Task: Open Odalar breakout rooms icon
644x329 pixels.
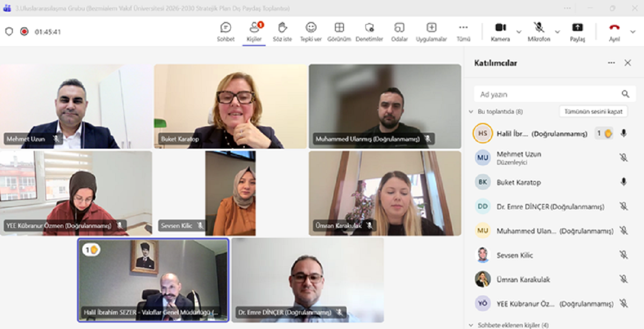Action: pyautogui.click(x=399, y=28)
